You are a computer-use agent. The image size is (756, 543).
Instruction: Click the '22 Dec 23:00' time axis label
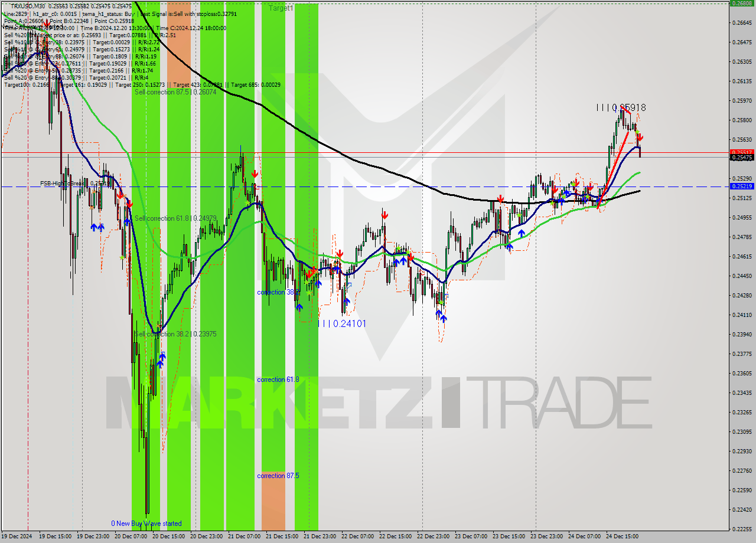(433, 537)
